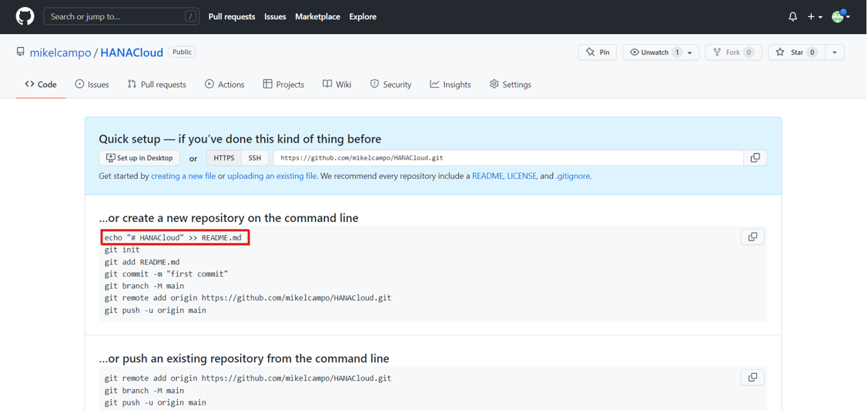Open the .gitignore link

tap(573, 176)
